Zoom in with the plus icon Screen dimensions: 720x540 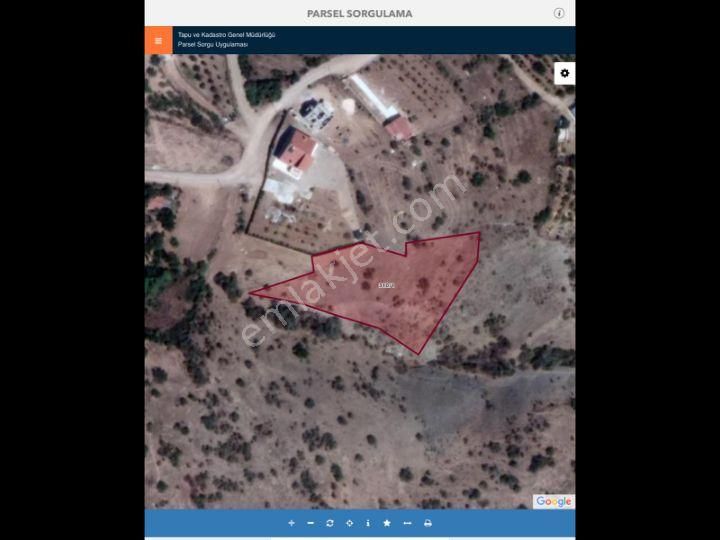[x=291, y=523]
